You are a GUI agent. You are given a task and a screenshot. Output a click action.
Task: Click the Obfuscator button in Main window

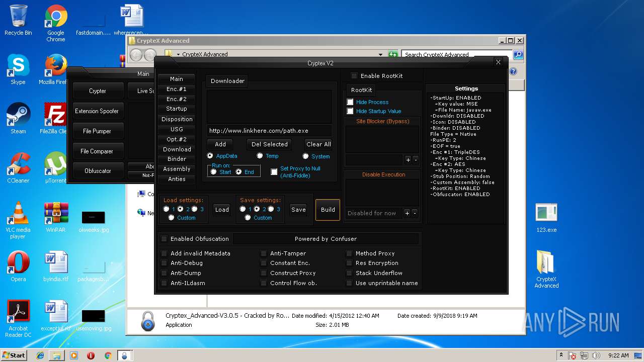coord(98,171)
